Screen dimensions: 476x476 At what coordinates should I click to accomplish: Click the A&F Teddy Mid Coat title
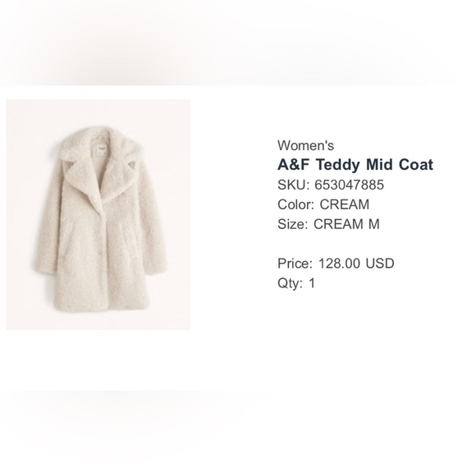(355, 165)
